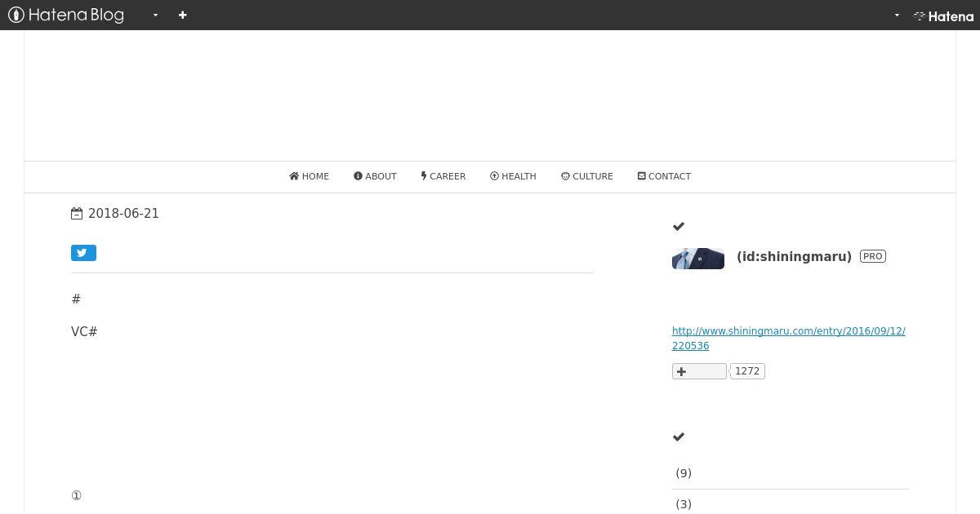Click the plus icon in top bar
The image size is (980, 514).
(x=183, y=15)
